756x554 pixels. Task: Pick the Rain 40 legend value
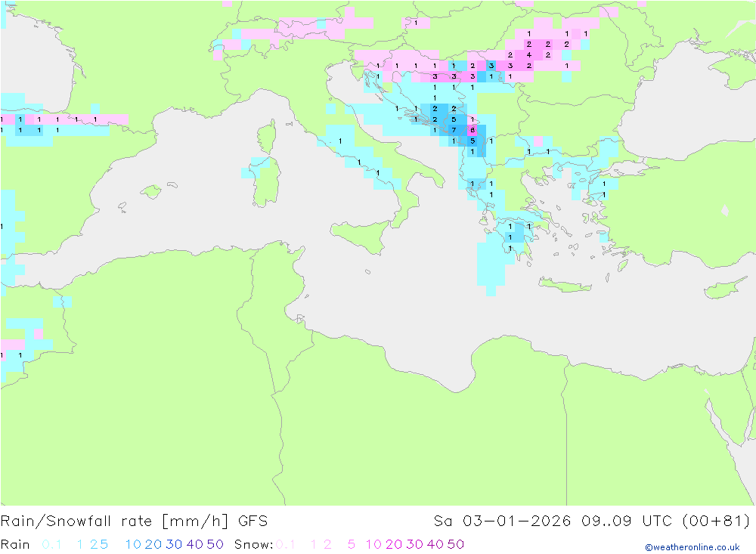pyautogui.click(x=195, y=544)
